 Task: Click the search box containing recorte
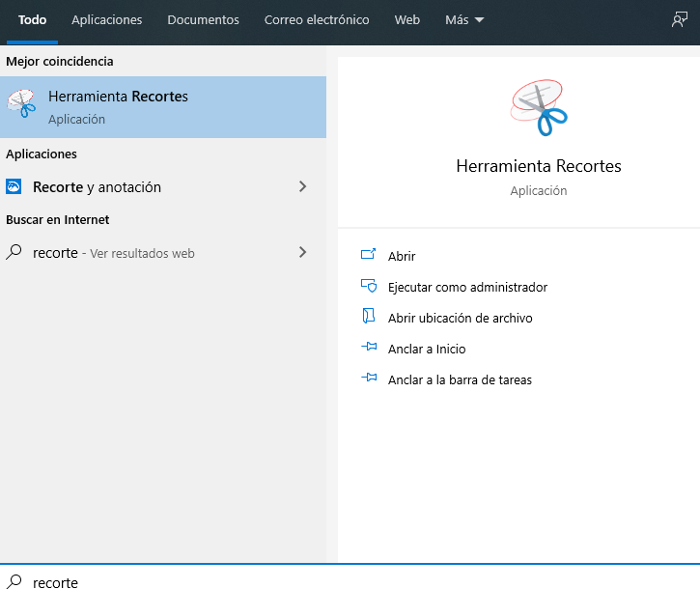(x=350, y=577)
